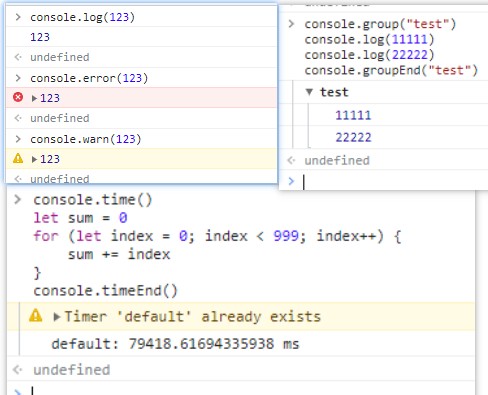
Task: Click the for loop line with index < 999
Action: 217,236
